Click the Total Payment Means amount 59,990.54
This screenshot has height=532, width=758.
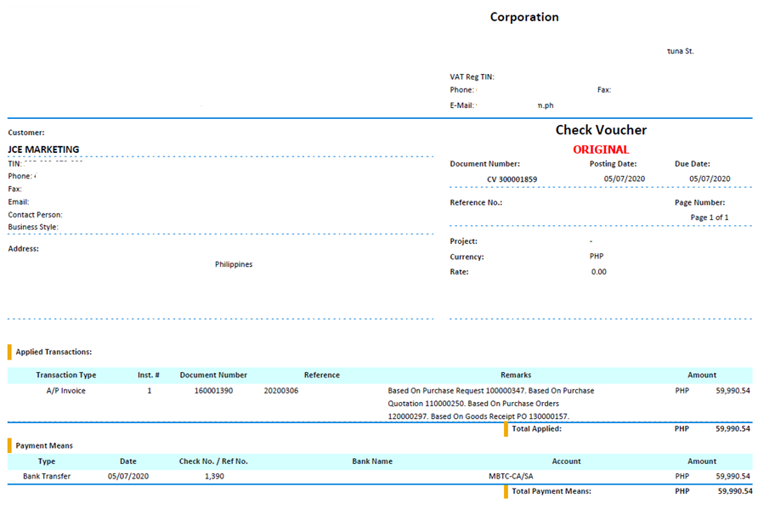pyautogui.click(x=735, y=491)
